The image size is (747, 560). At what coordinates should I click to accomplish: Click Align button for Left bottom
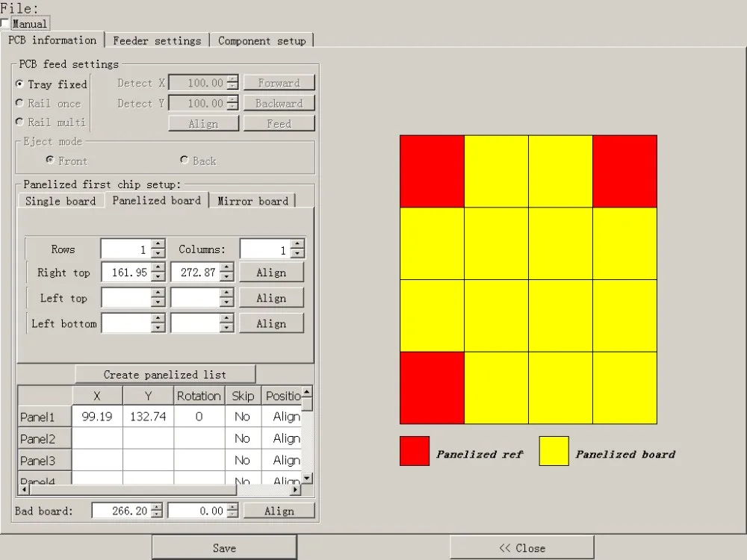[271, 324]
